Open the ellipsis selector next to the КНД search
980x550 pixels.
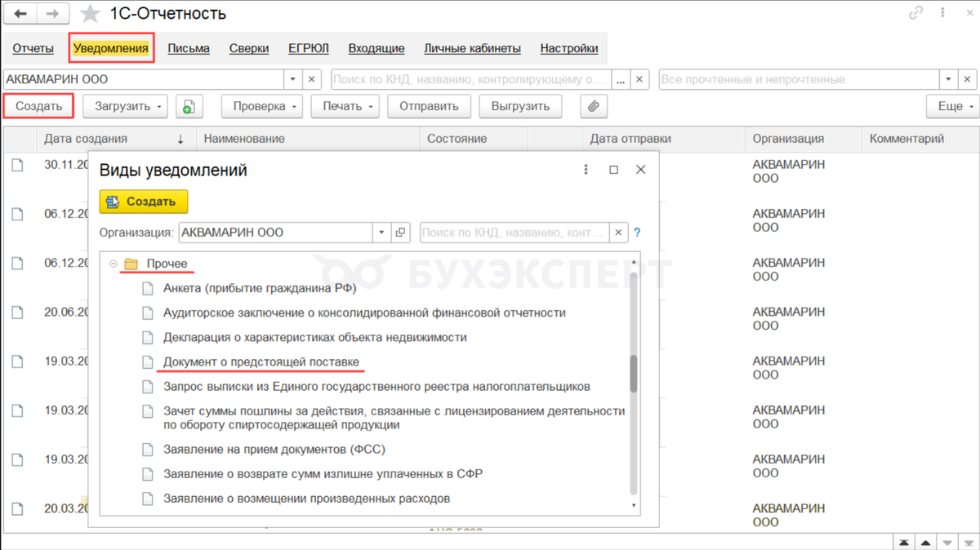point(621,80)
